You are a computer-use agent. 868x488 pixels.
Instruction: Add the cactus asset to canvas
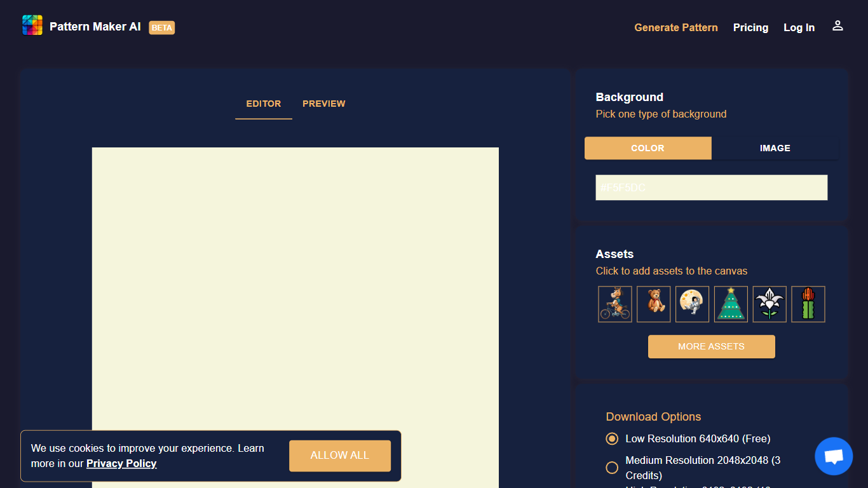tap(808, 304)
